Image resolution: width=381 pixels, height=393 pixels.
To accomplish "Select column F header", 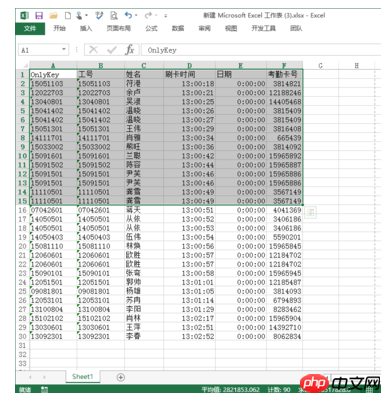I will point(284,65).
